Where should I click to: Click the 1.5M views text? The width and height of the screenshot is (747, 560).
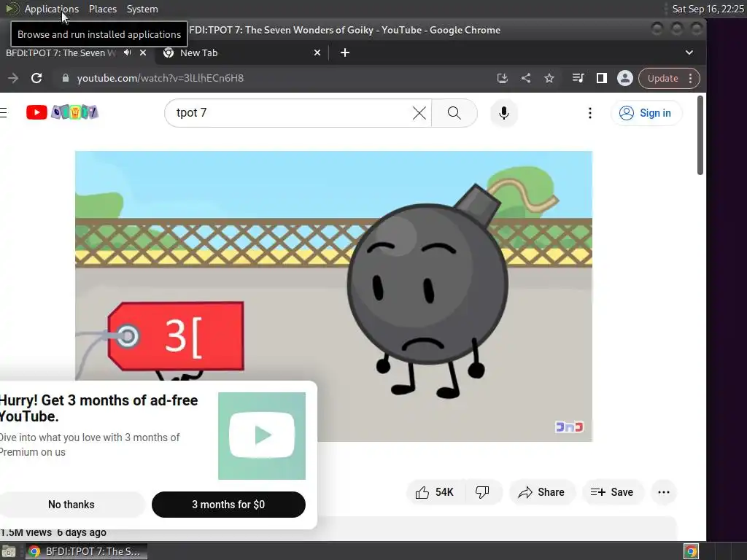point(26,532)
